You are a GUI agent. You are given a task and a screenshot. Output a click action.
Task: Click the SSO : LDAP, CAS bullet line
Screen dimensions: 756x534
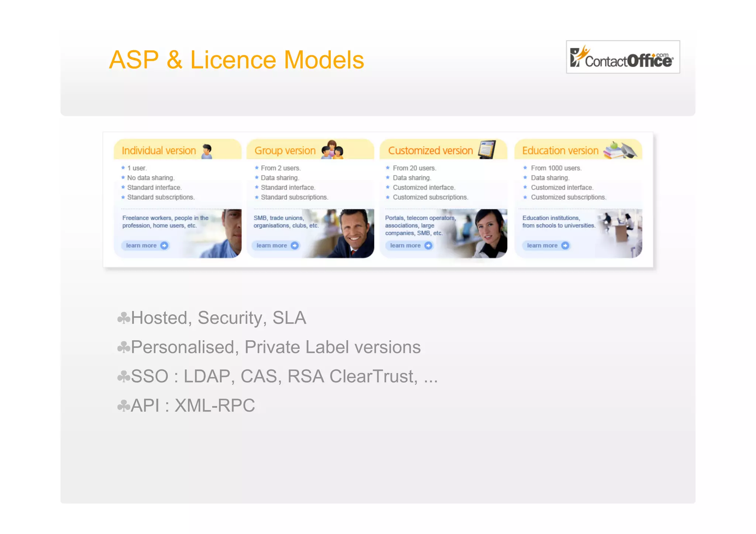tap(278, 376)
